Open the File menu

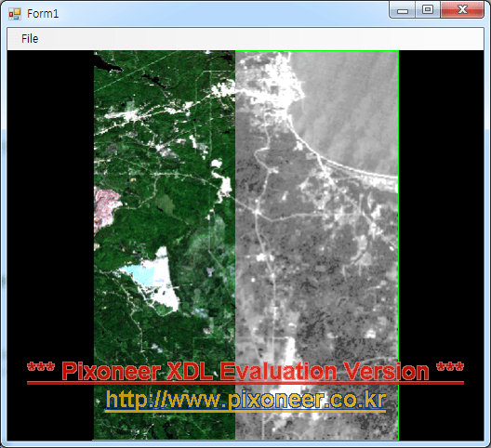pos(30,39)
